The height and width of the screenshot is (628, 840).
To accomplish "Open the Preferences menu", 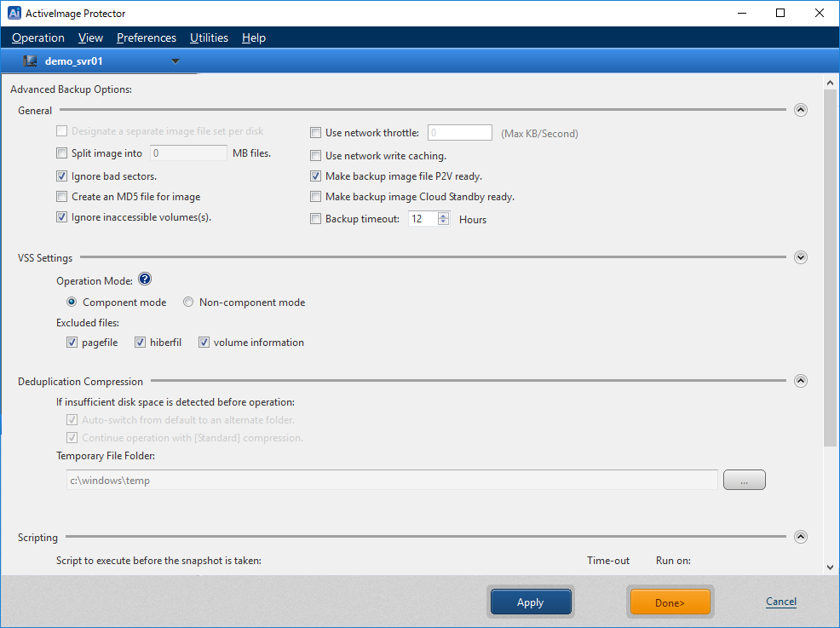I will (147, 38).
